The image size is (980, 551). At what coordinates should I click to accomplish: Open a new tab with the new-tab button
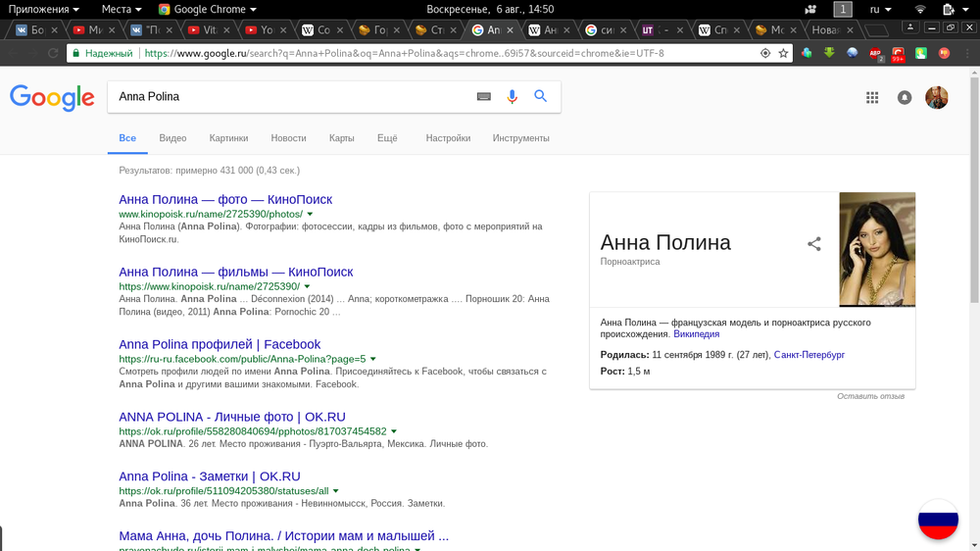[x=876, y=30]
